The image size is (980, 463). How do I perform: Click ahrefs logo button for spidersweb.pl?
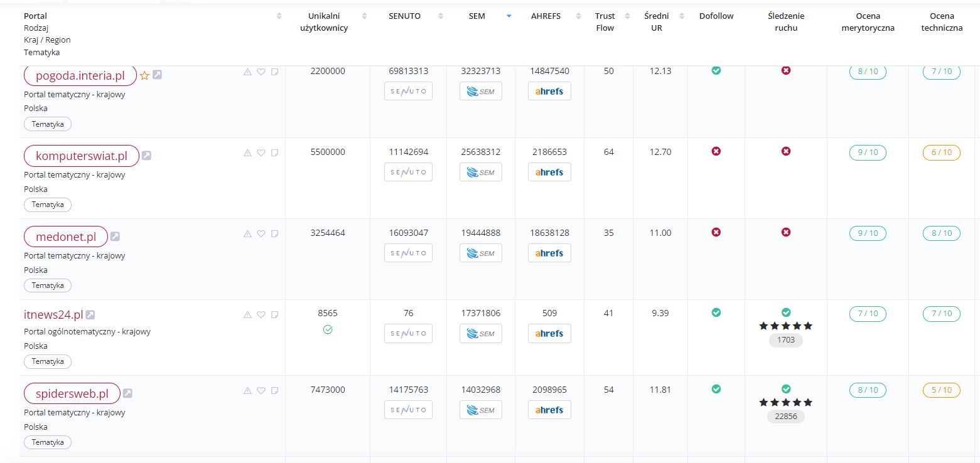tap(549, 410)
